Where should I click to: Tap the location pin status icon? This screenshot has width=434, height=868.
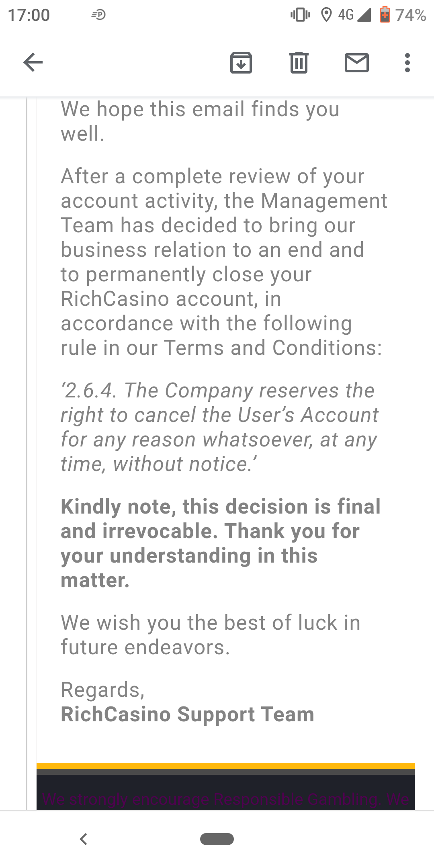pos(326,15)
